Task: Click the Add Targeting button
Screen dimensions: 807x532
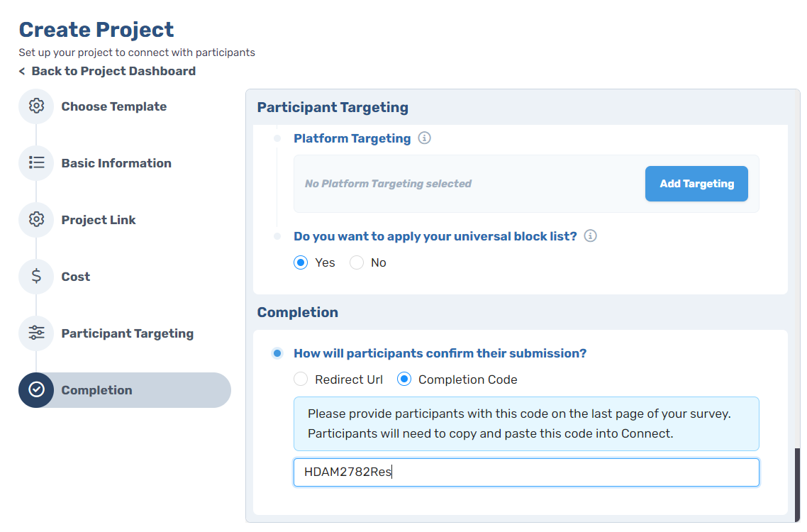Action: [696, 183]
